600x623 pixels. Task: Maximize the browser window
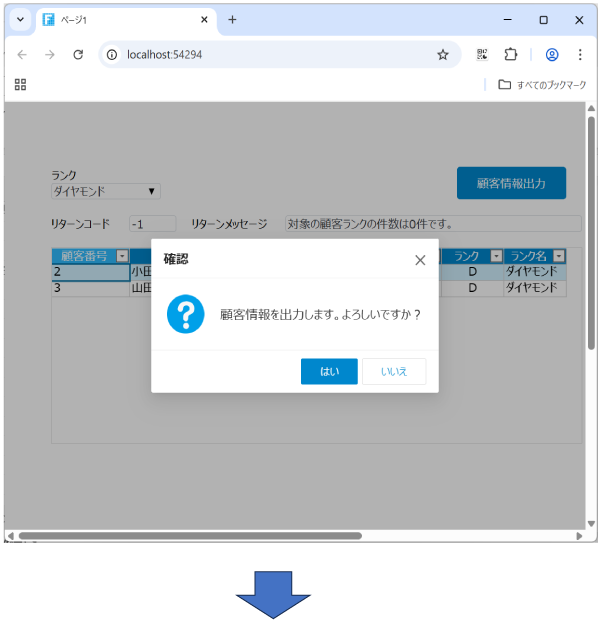pos(544,19)
